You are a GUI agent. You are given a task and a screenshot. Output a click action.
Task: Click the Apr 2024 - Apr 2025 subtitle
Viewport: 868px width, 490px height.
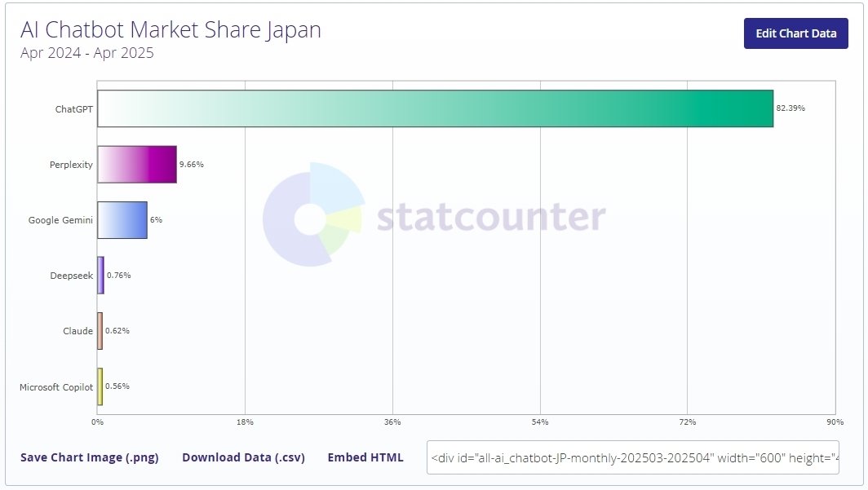point(86,52)
